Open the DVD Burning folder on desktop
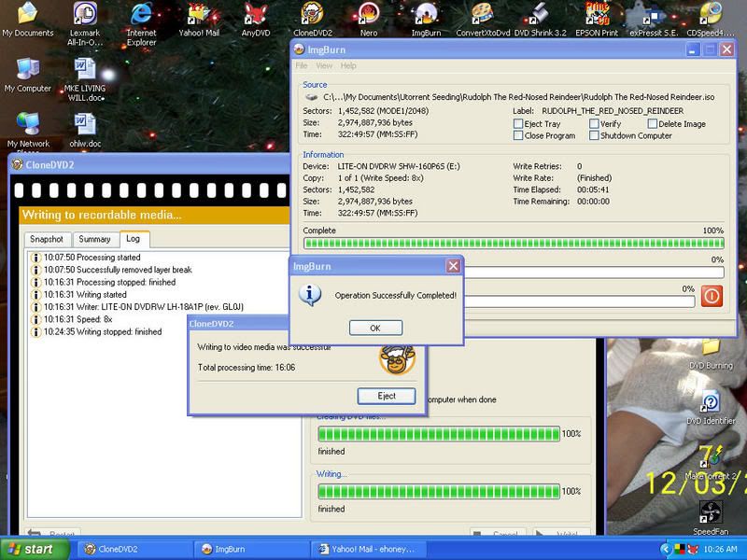Image resolution: width=747 pixels, height=560 pixels. pyautogui.click(x=711, y=354)
